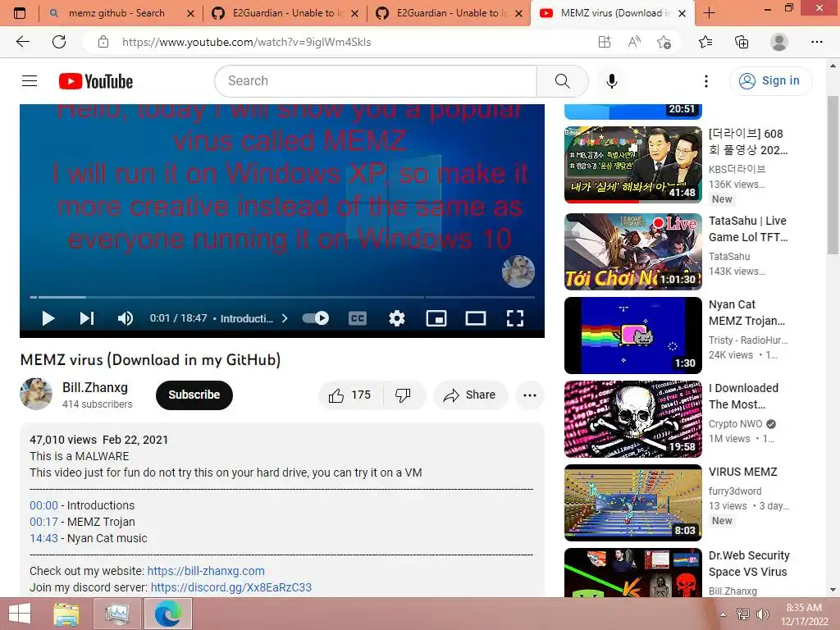Go to the YouTube home logo
Viewport: 840px width, 630px height.
[96, 81]
